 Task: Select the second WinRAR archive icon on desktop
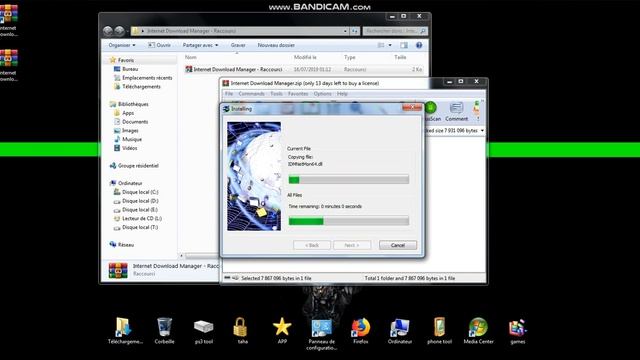click(x=9, y=58)
